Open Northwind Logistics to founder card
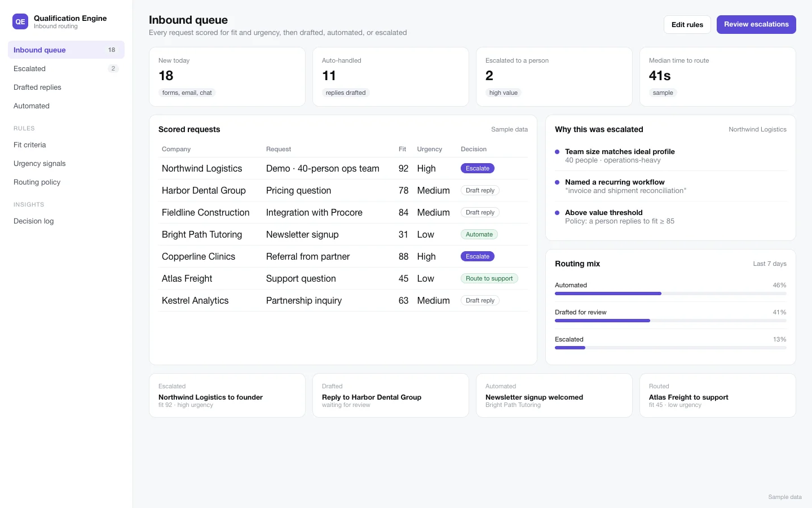 pos(227,396)
